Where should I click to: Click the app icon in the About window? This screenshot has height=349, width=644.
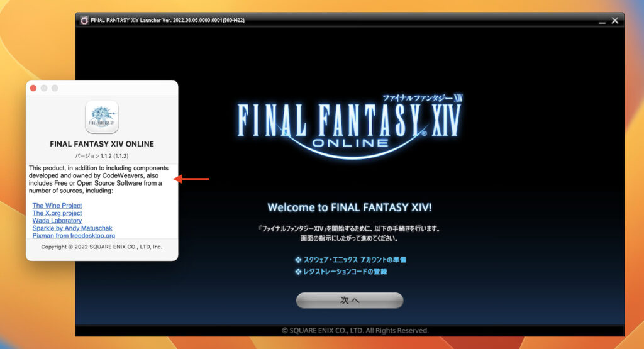pyautogui.click(x=102, y=117)
